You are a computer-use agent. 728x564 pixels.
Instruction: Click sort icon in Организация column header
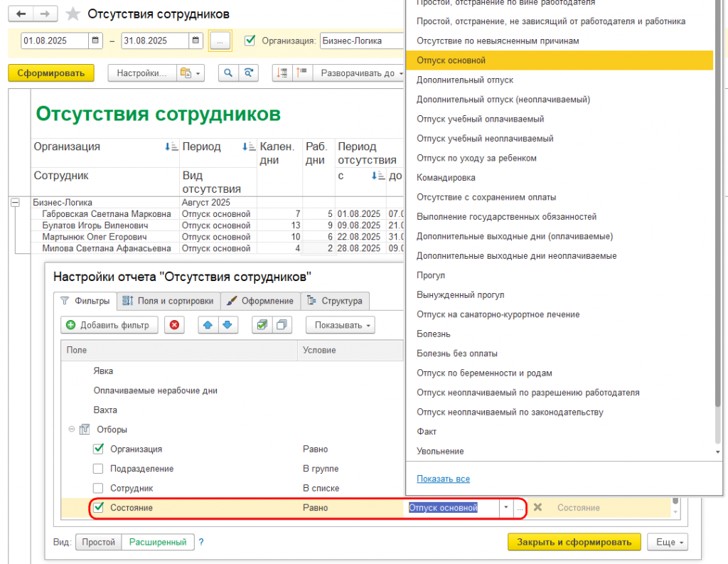pyautogui.click(x=171, y=147)
